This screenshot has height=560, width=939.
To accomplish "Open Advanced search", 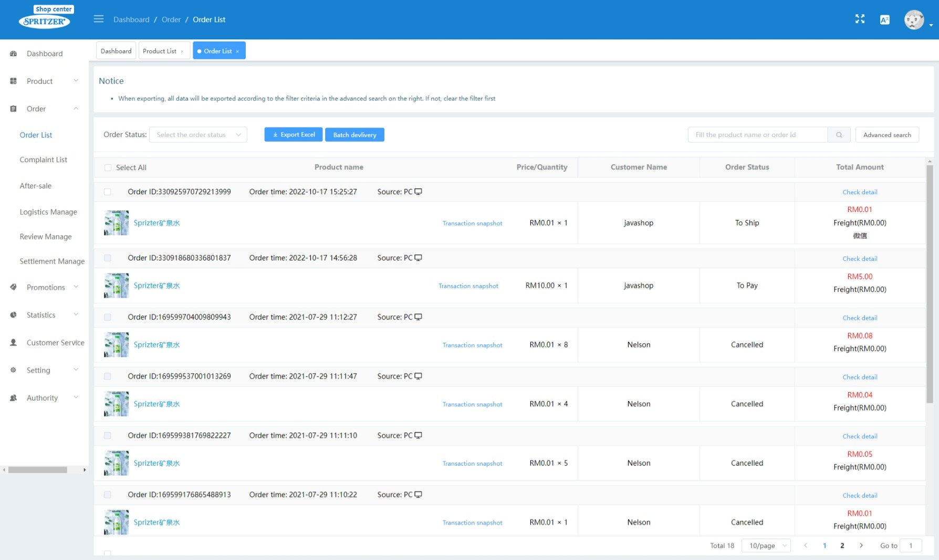I will coord(887,135).
